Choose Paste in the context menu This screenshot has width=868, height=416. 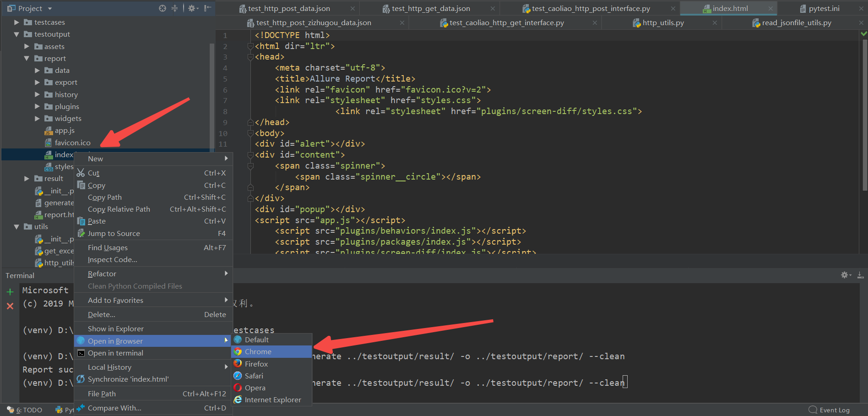[x=153, y=221]
